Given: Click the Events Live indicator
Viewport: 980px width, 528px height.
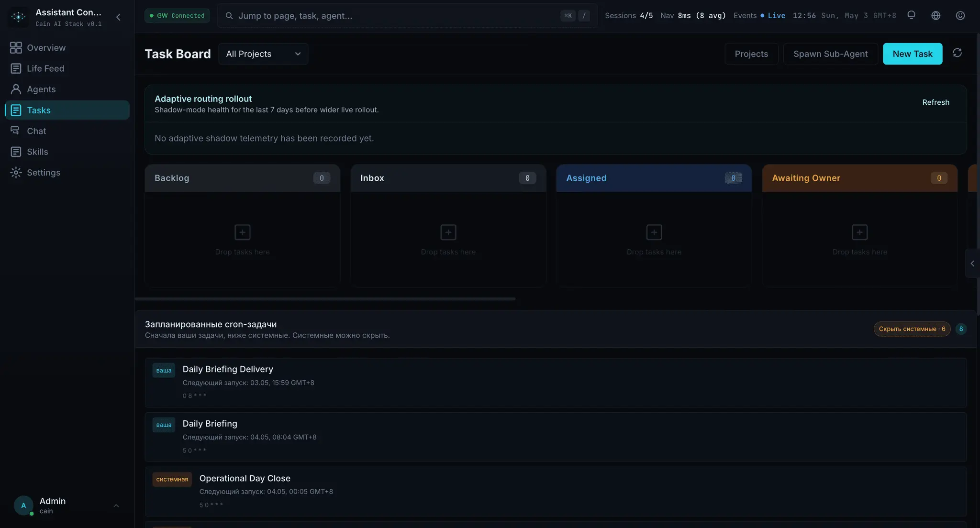Looking at the screenshot, I should (759, 16).
